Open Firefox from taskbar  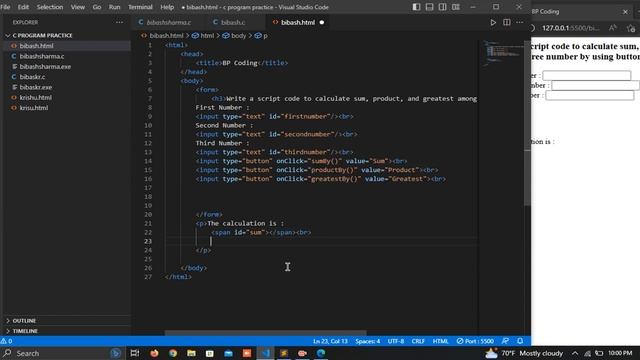point(154,353)
